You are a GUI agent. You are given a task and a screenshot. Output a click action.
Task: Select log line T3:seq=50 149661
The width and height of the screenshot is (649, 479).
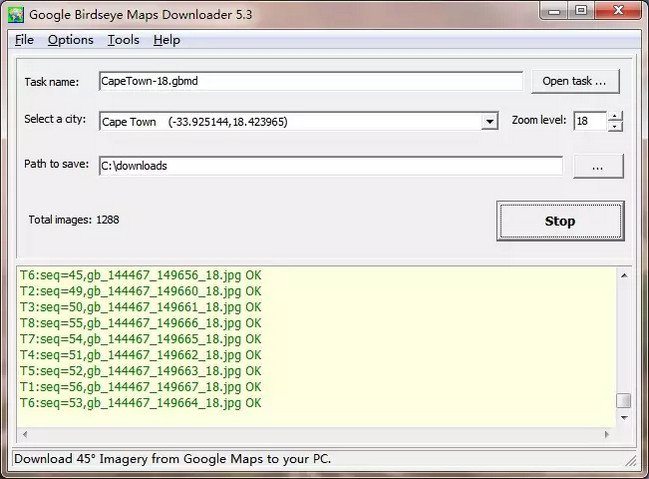point(141,307)
